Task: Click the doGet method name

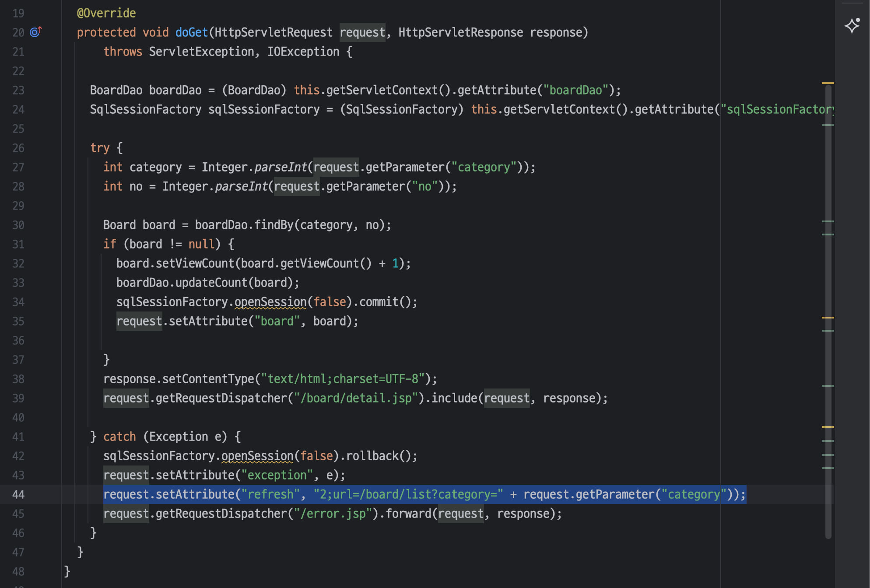Action: (x=192, y=32)
